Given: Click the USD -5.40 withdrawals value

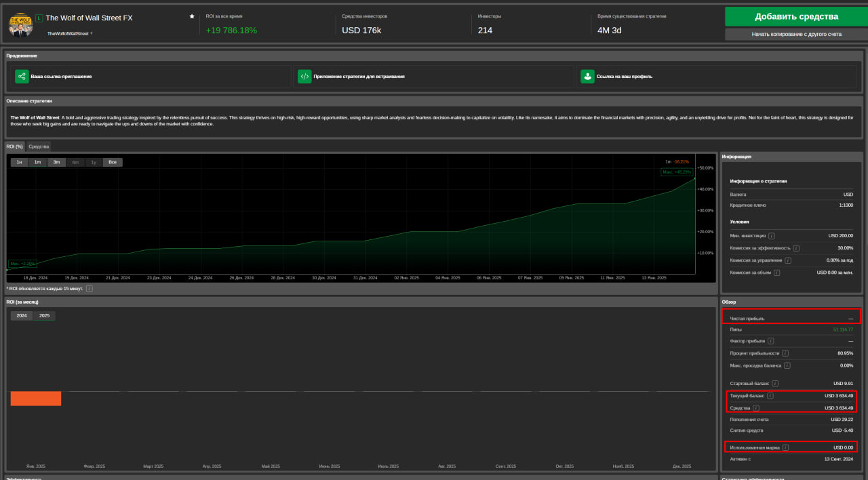Looking at the screenshot, I should [x=842, y=431].
